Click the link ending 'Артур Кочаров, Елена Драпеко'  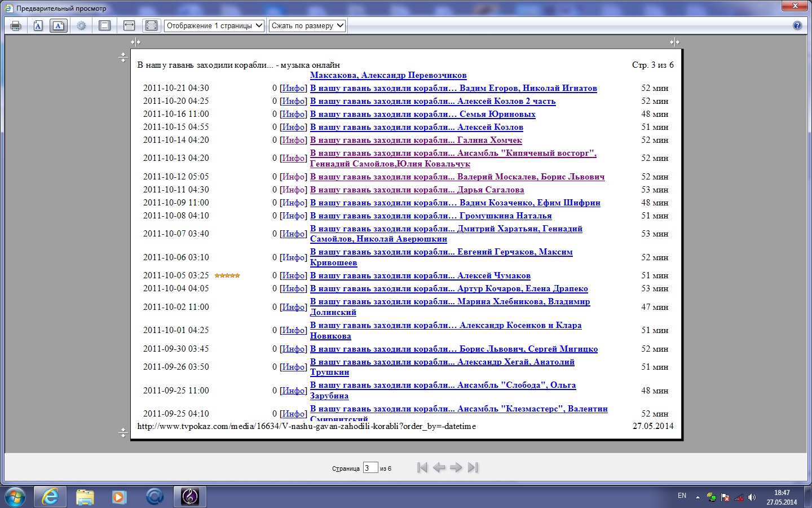point(449,288)
